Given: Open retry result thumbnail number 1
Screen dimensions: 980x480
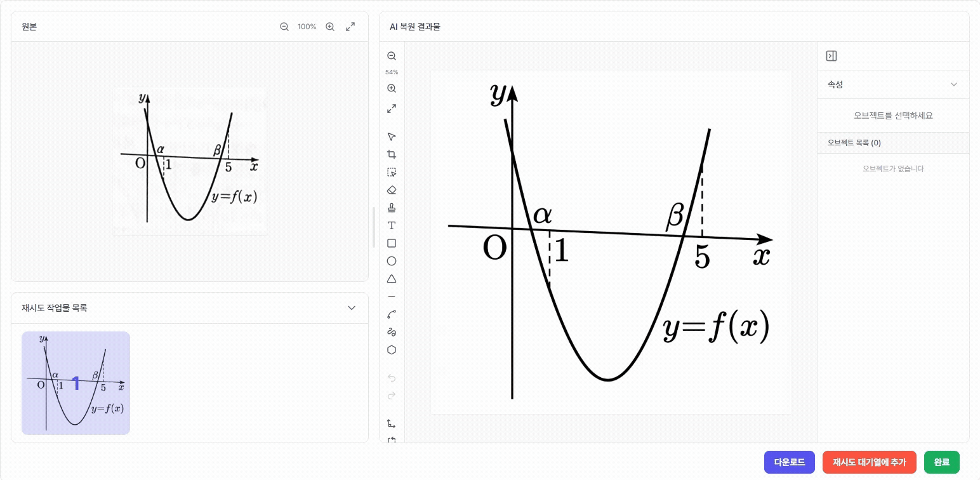Looking at the screenshot, I should (x=76, y=383).
